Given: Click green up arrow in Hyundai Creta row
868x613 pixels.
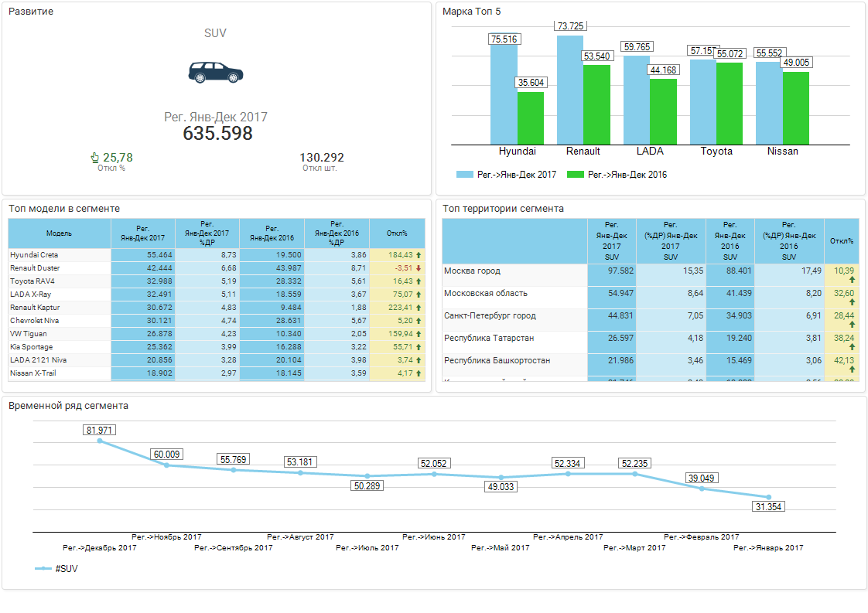Looking at the screenshot, I should click(x=419, y=254).
